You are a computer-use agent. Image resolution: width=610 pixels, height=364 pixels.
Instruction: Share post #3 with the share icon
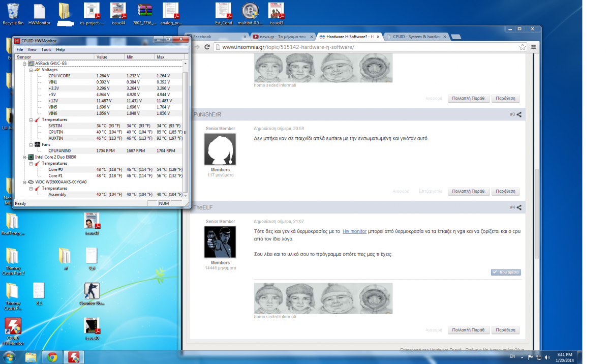coord(519,115)
